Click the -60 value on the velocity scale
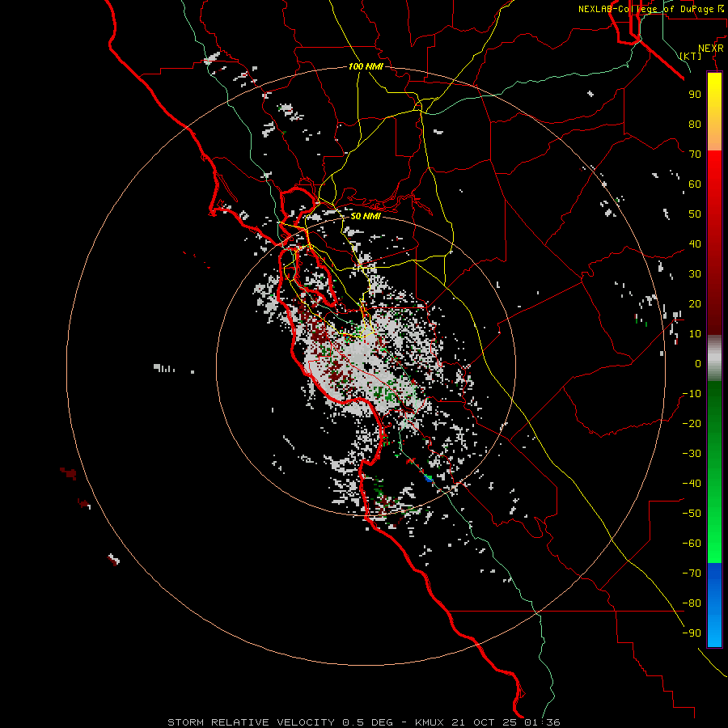This screenshot has height=728, width=728. click(x=692, y=544)
